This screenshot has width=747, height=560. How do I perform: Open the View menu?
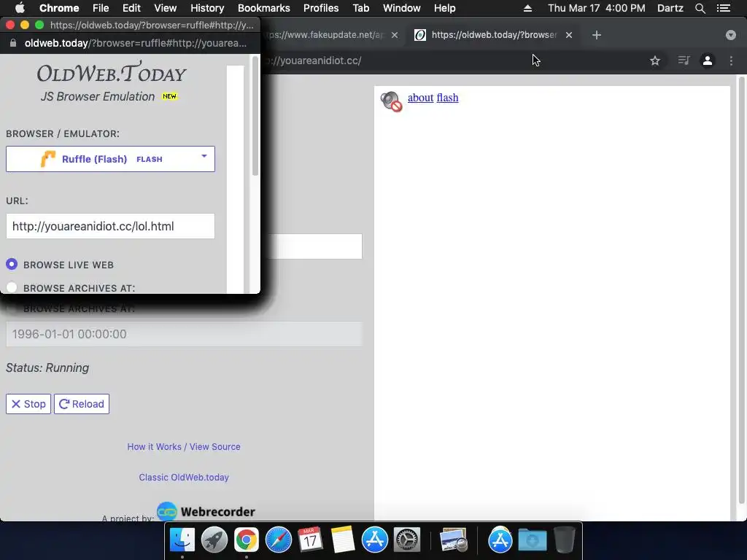[166, 8]
